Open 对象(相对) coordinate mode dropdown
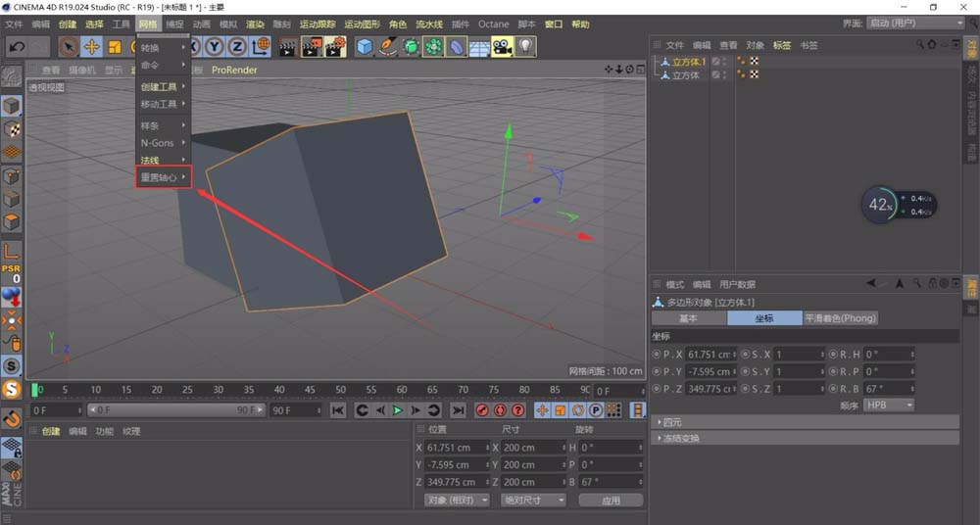Image resolution: width=980 pixels, height=525 pixels. 457,501
